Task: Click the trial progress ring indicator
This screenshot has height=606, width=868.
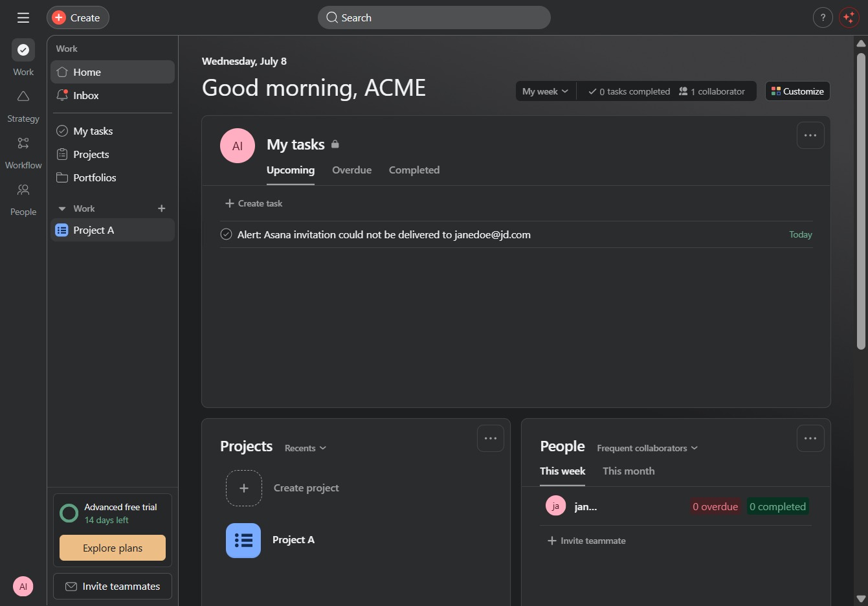Action: click(x=69, y=513)
